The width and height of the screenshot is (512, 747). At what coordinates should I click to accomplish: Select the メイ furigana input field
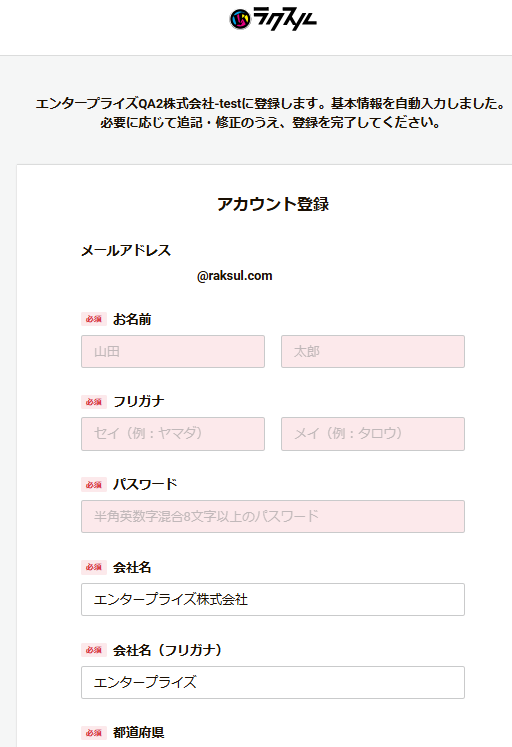[x=373, y=434]
